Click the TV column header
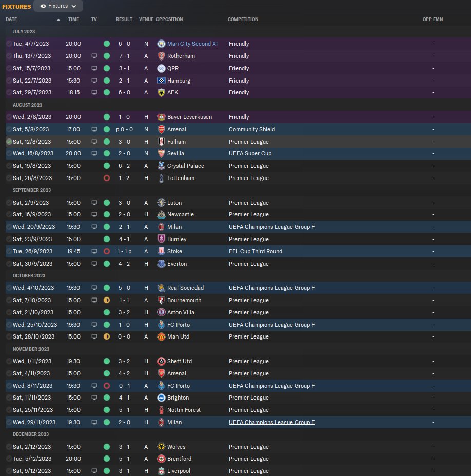This screenshot has height=476, width=471. (x=94, y=19)
